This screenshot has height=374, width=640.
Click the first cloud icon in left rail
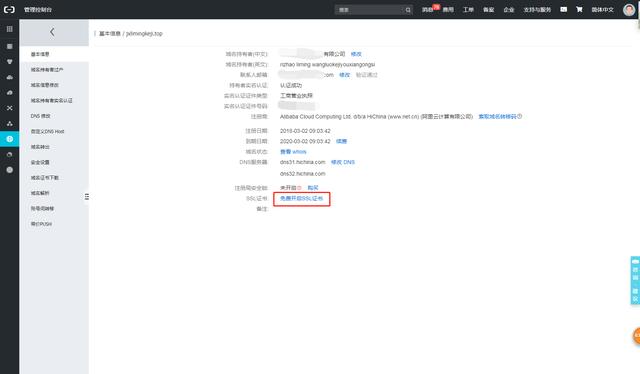(x=9, y=77)
